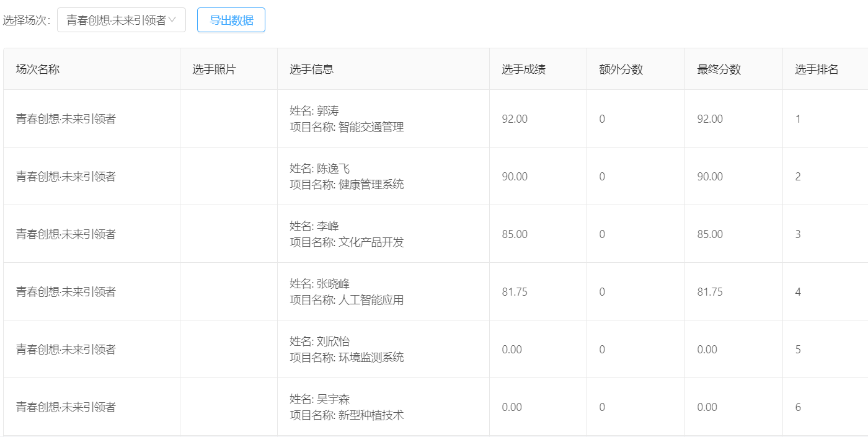Click rank 6 in 选手排名 column
Viewport: 868px width, 437px height.
798,407
